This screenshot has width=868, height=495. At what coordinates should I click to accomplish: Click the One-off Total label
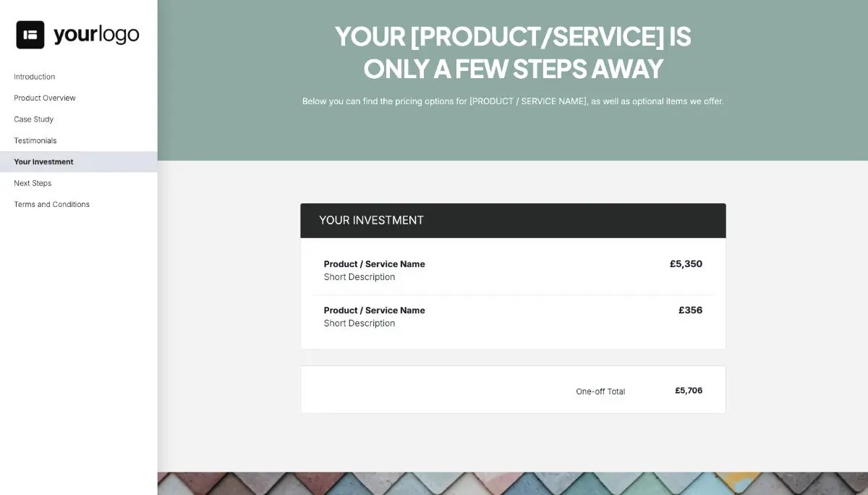[x=600, y=391]
